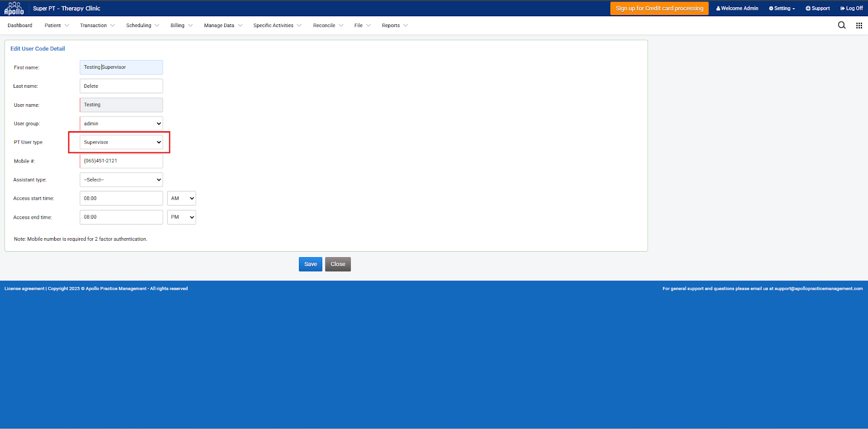Click the License agreement link
868x429 pixels.
click(24, 289)
